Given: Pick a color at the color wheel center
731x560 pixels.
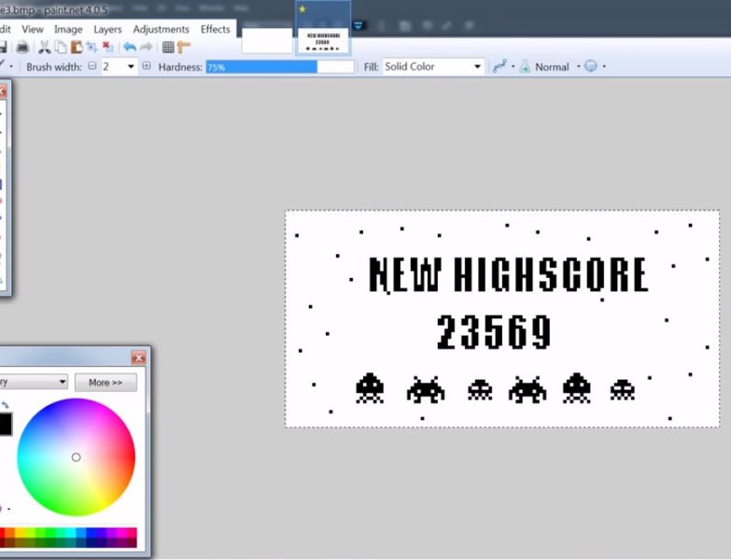Looking at the screenshot, I should pos(76,457).
